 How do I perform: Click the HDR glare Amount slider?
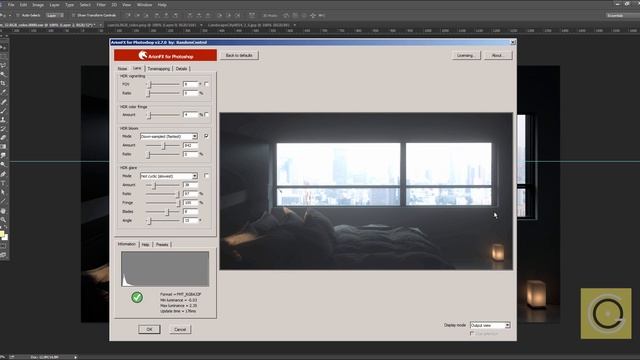click(163, 185)
